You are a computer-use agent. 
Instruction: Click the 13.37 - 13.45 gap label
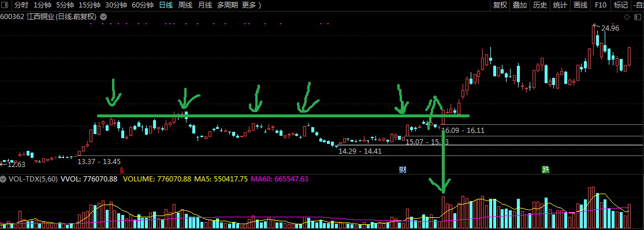99,161
